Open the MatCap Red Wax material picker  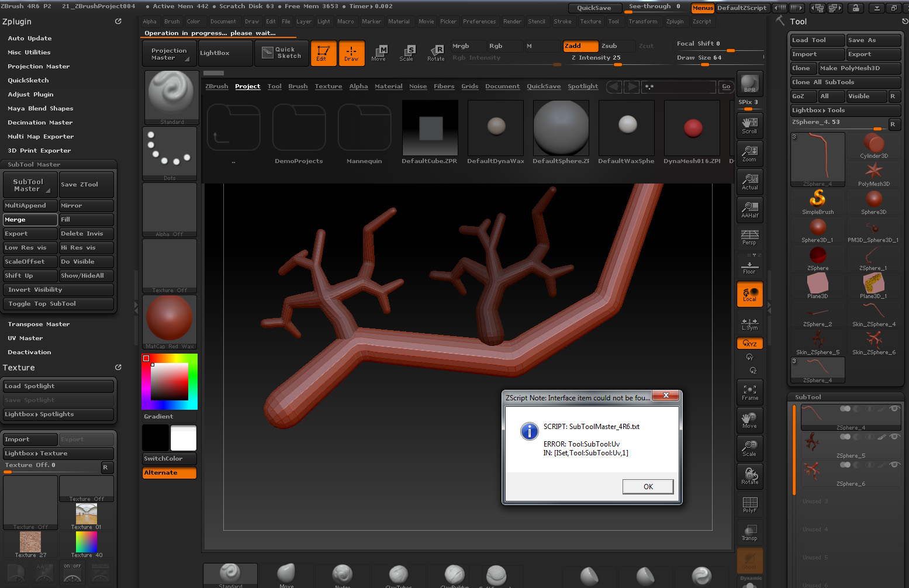[x=170, y=322]
